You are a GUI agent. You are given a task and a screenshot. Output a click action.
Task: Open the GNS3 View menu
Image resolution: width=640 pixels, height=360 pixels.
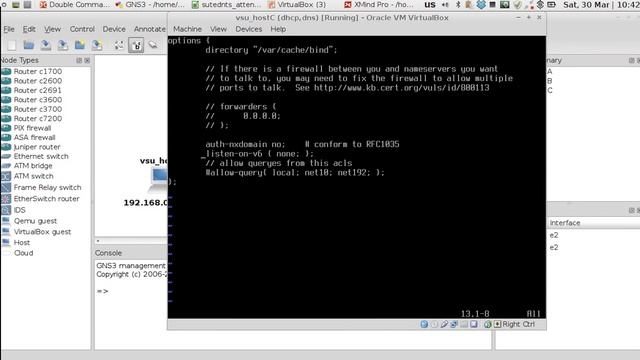tap(52, 29)
